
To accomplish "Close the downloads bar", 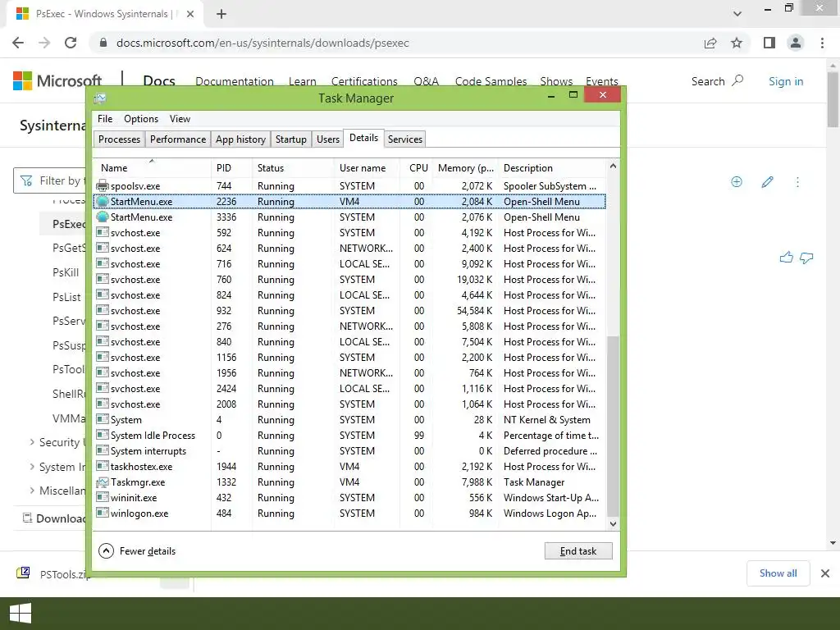I will pyautogui.click(x=825, y=573).
